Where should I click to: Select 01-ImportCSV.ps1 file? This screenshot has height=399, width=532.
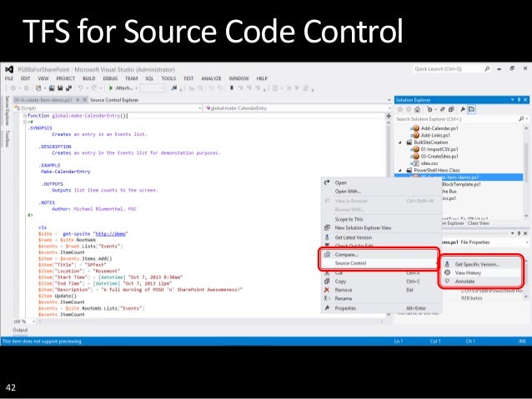(x=439, y=149)
